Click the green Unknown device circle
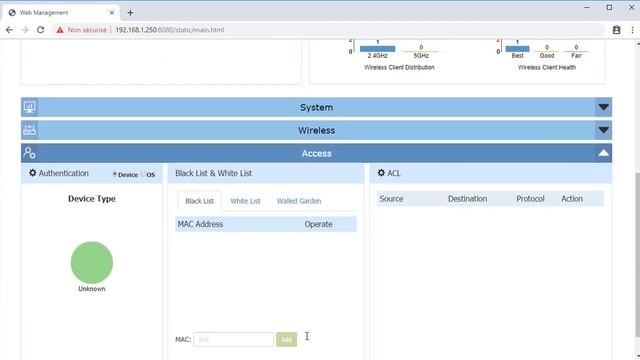 click(92, 262)
